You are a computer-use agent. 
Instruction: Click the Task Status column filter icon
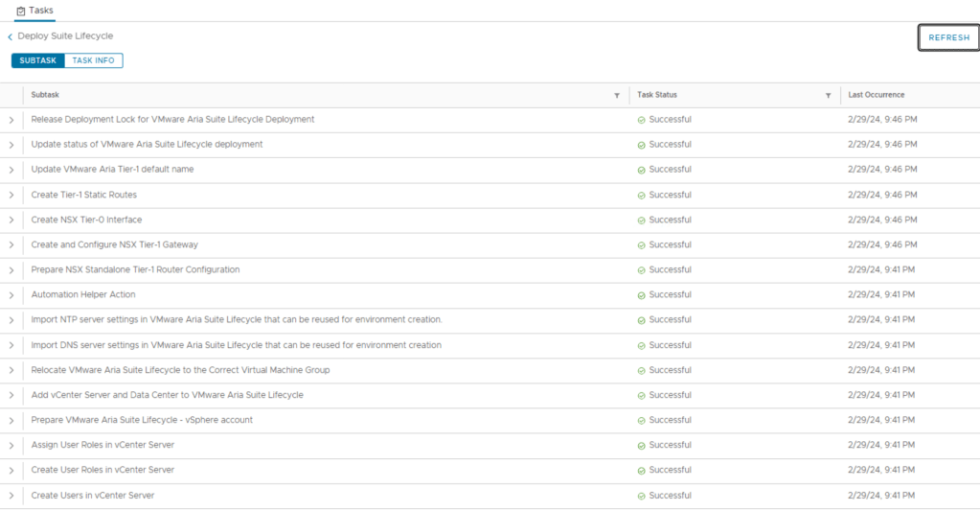pos(828,96)
